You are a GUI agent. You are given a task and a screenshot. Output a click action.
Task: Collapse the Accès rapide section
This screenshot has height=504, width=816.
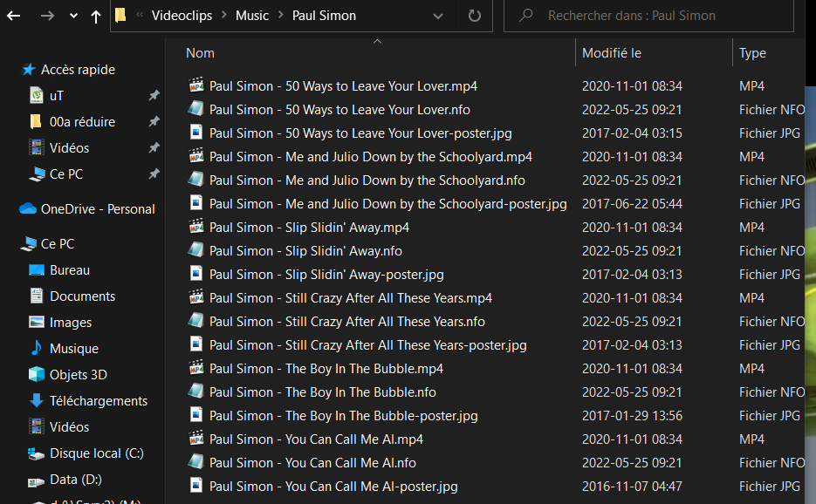click(9, 70)
